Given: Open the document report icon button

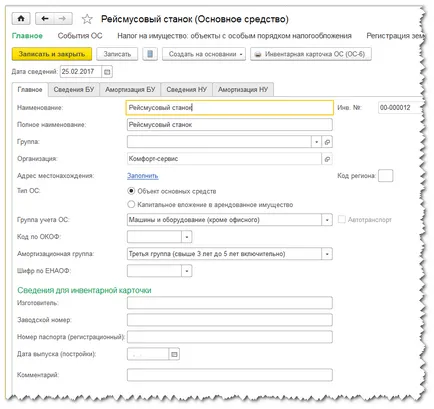Looking at the screenshot, I should (150, 54).
